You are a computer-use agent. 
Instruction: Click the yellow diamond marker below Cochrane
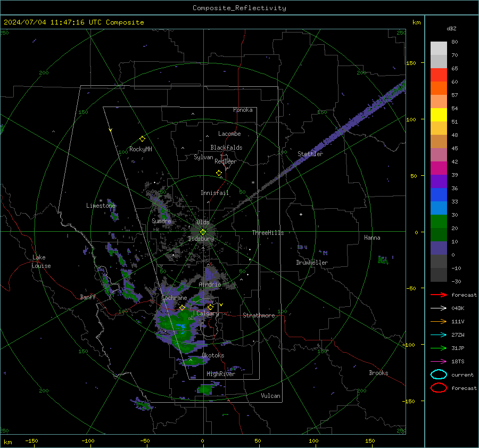[x=183, y=307]
